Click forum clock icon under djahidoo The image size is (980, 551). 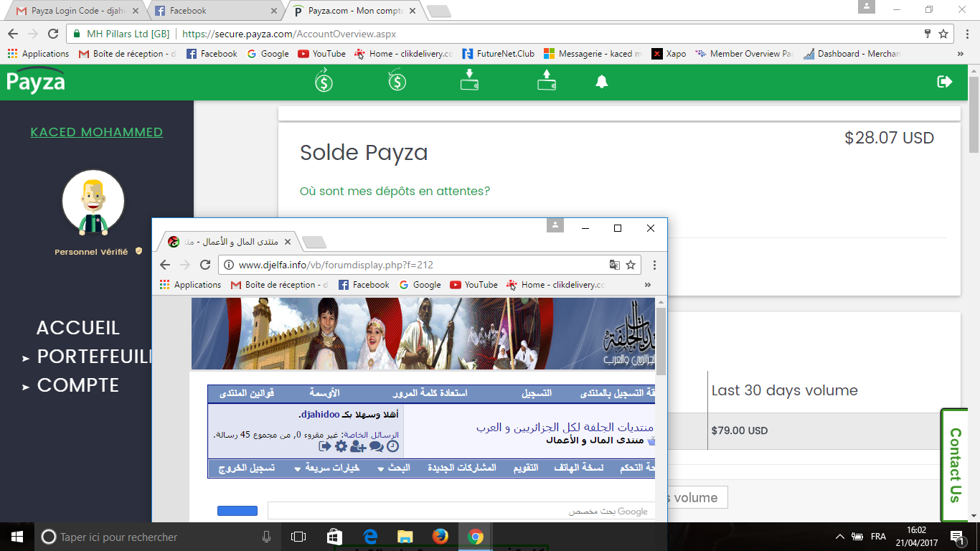(392, 446)
